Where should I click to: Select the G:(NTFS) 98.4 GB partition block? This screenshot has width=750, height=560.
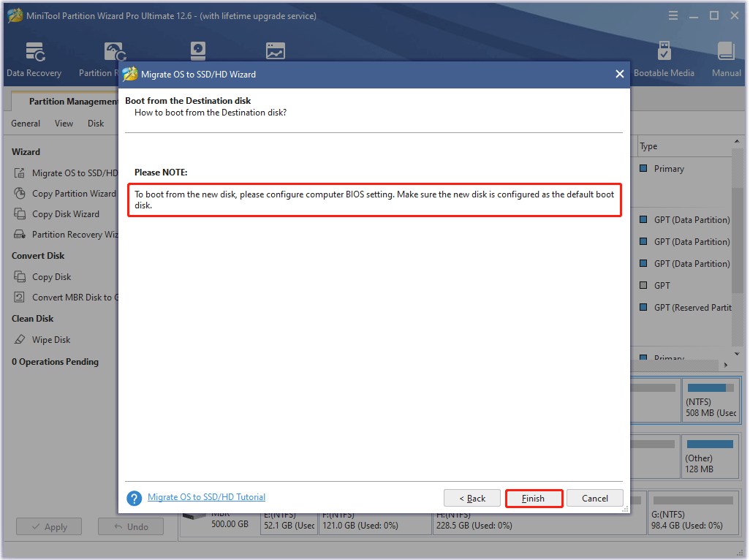point(694,512)
